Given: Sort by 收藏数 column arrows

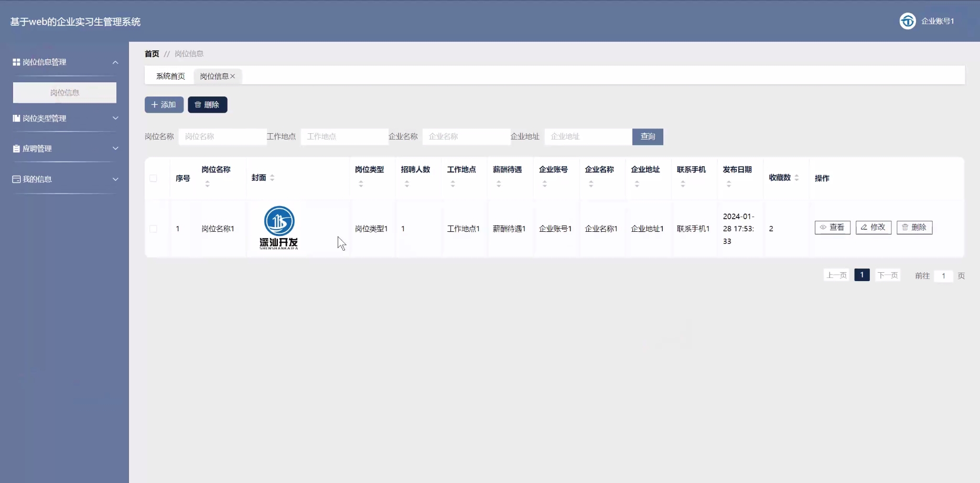Looking at the screenshot, I should point(796,178).
